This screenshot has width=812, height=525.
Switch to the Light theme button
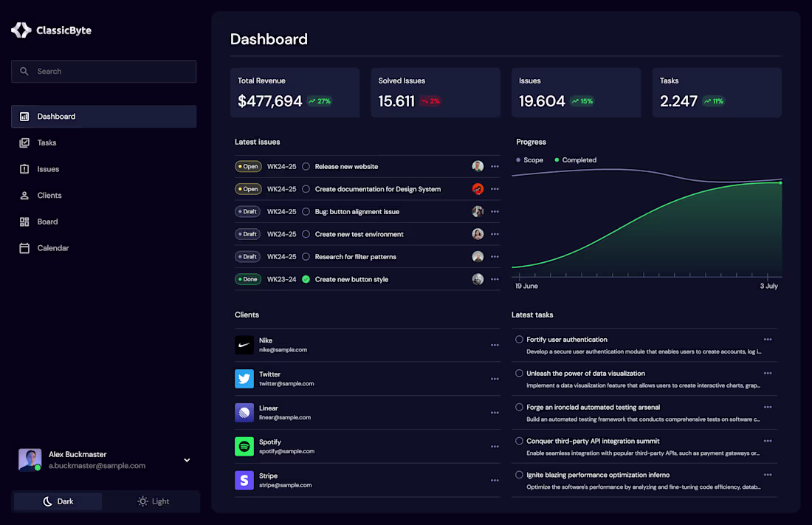point(154,501)
